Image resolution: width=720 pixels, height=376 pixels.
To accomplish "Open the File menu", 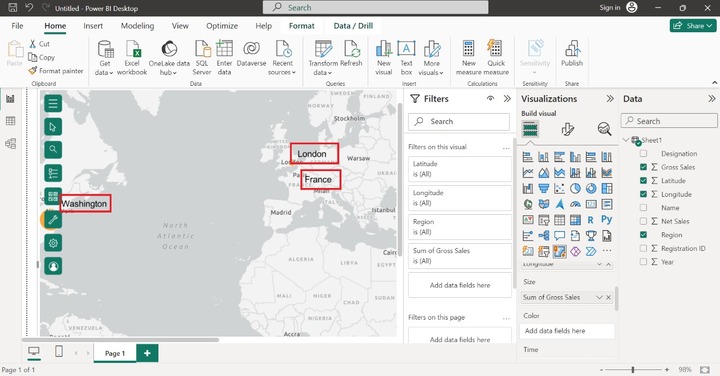I will coord(17,26).
